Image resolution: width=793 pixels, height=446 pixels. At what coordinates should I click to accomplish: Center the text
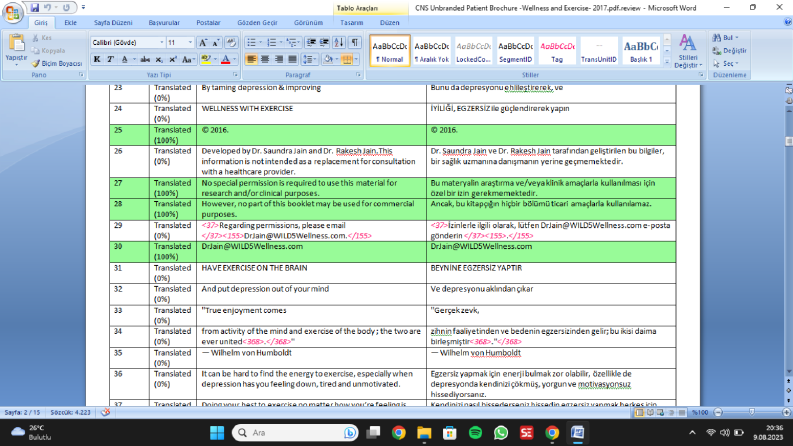[265, 60]
